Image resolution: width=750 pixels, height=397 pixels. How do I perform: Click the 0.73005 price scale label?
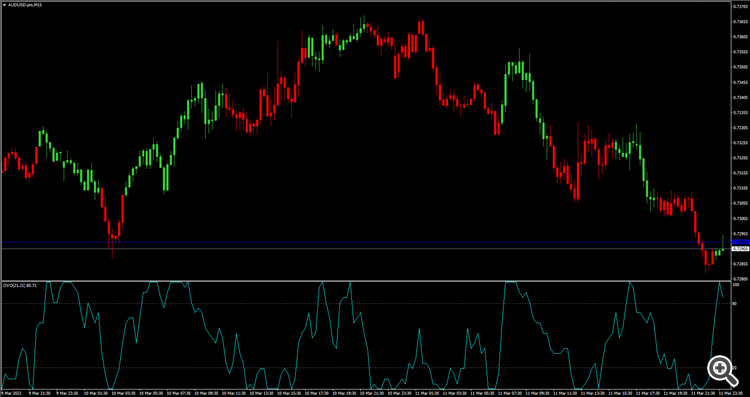741,218
